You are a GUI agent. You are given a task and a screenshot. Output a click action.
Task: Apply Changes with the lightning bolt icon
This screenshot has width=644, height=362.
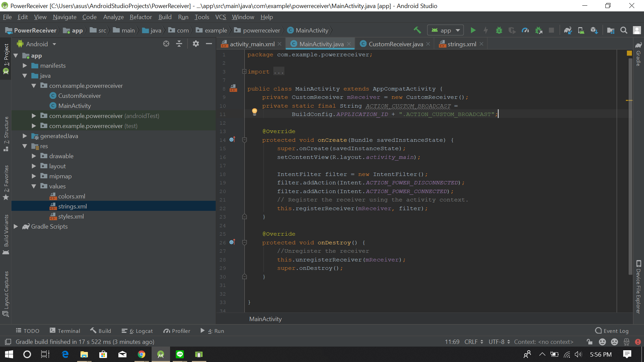pos(486,30)
